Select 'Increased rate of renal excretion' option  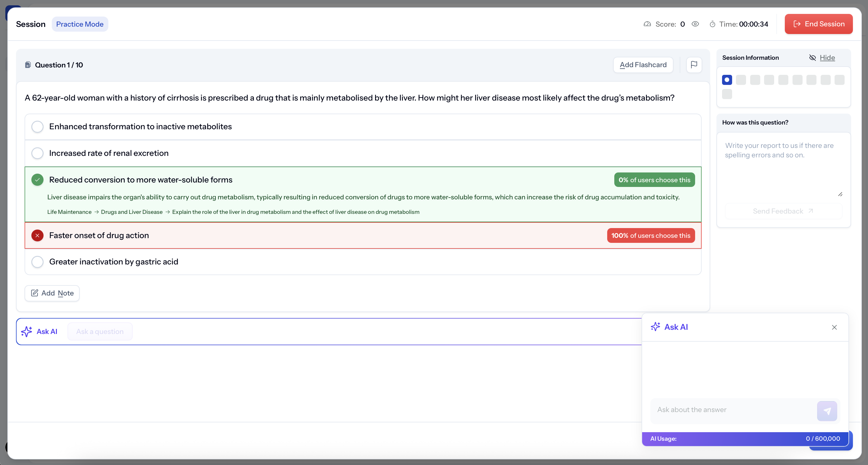37,153
